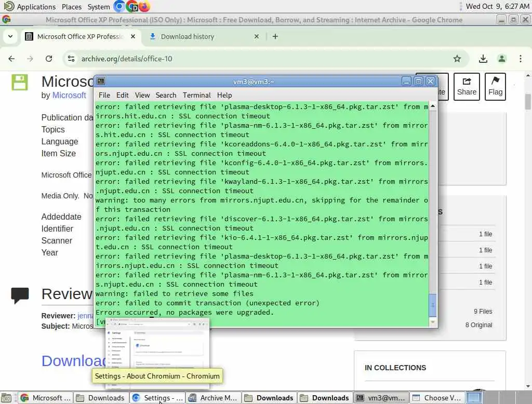Click the terminal window menu icon
The height and width of the screenshot is (404, 532).
tap(101, 81)
